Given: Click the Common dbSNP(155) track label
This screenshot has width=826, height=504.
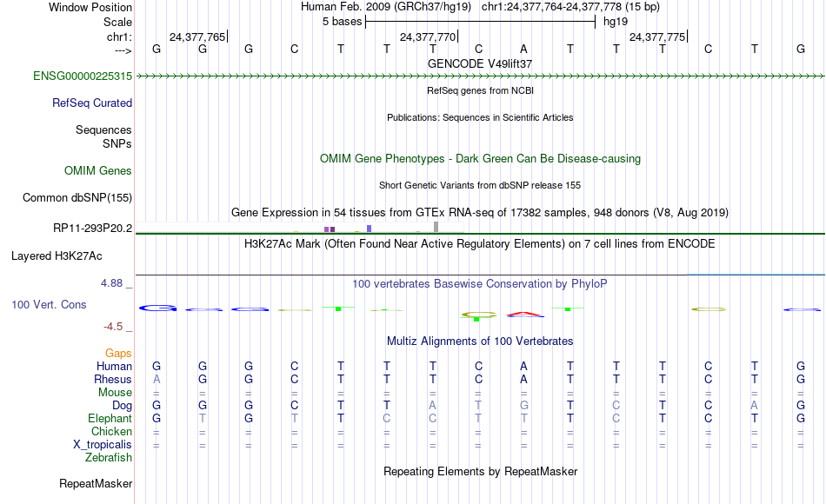Looking at the screenshot, I should point(77,197).
